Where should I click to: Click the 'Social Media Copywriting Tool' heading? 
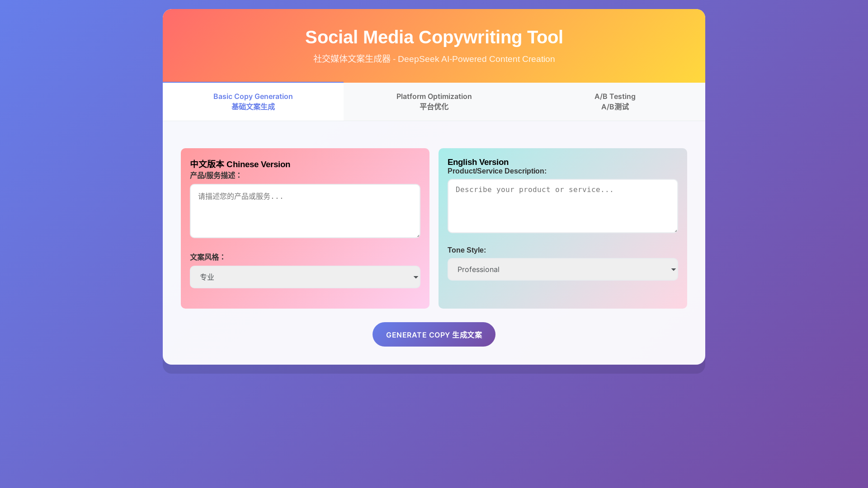[434, 37]
